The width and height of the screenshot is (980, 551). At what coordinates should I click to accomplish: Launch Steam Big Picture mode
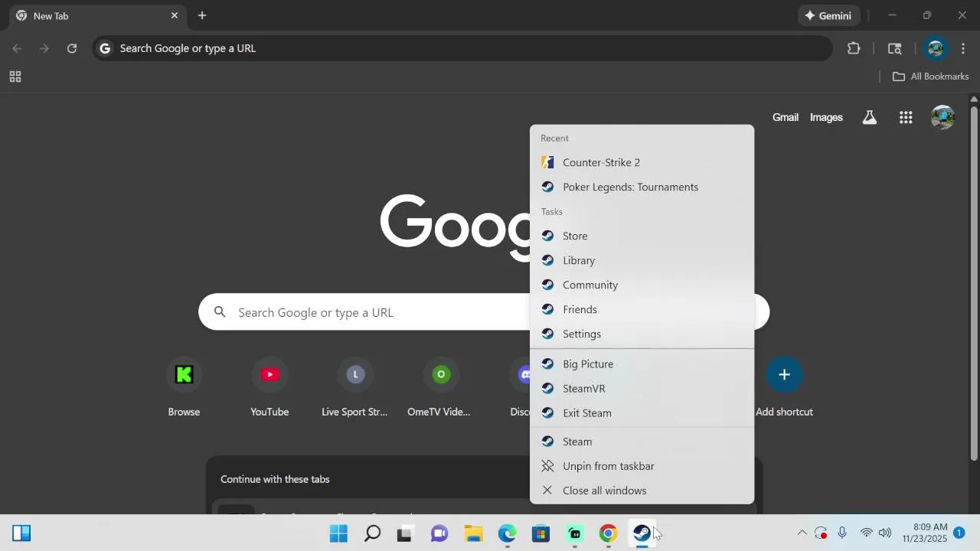click(642, 364)
